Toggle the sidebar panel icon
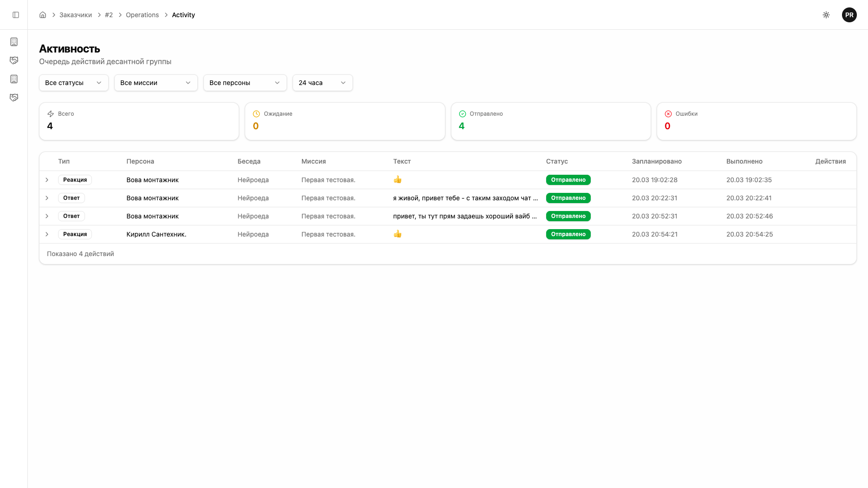Image resolution: width=868 pixels, height=488 pixels. coord(16,15)
